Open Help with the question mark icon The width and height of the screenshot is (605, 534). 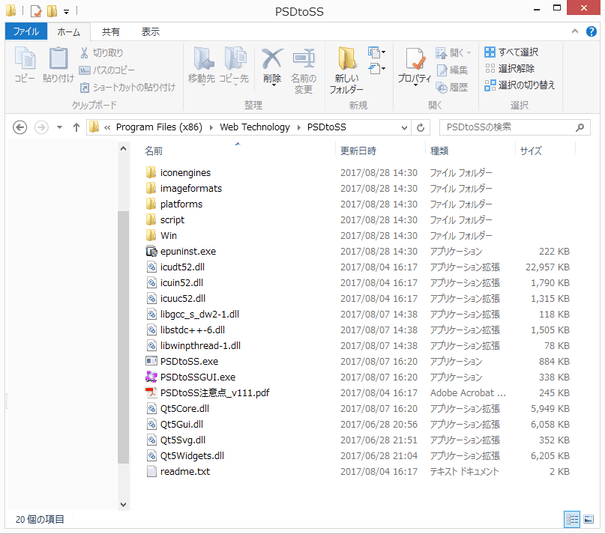(591, 31)
